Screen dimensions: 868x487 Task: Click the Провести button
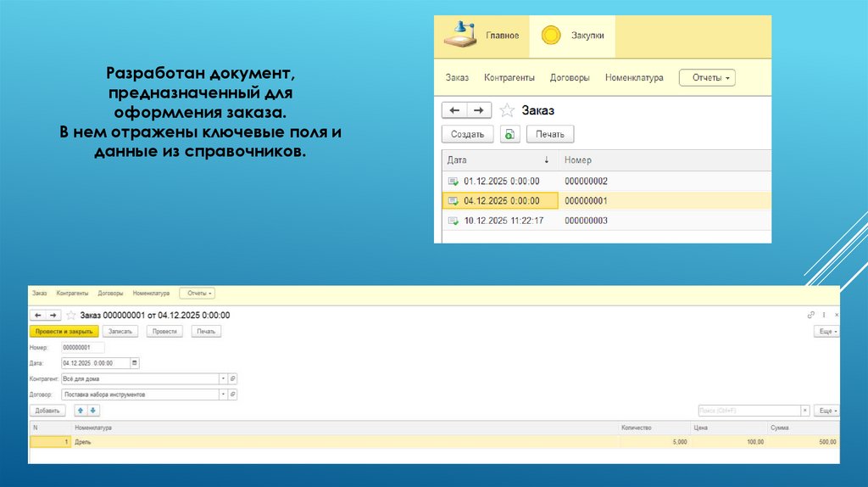tap(164, 332)
